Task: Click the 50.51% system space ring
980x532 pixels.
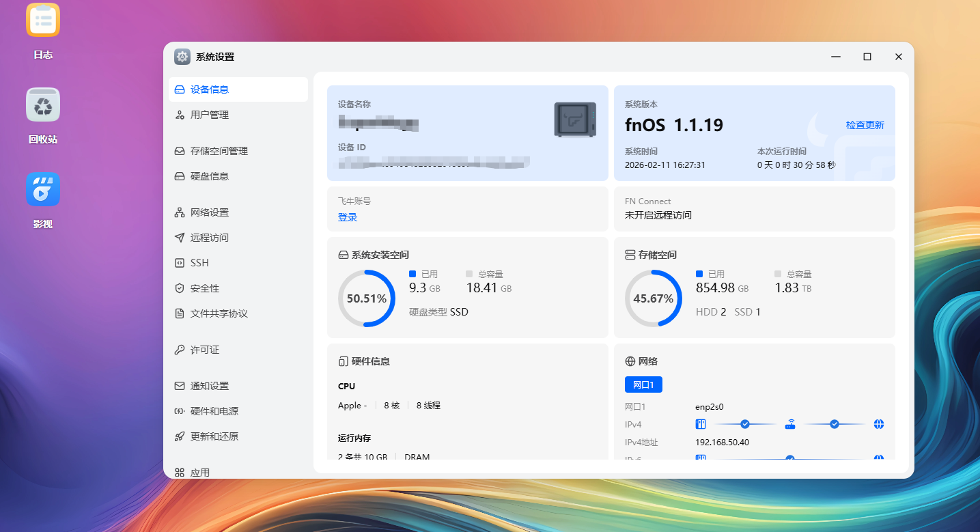Action: [x=367, y=298]
